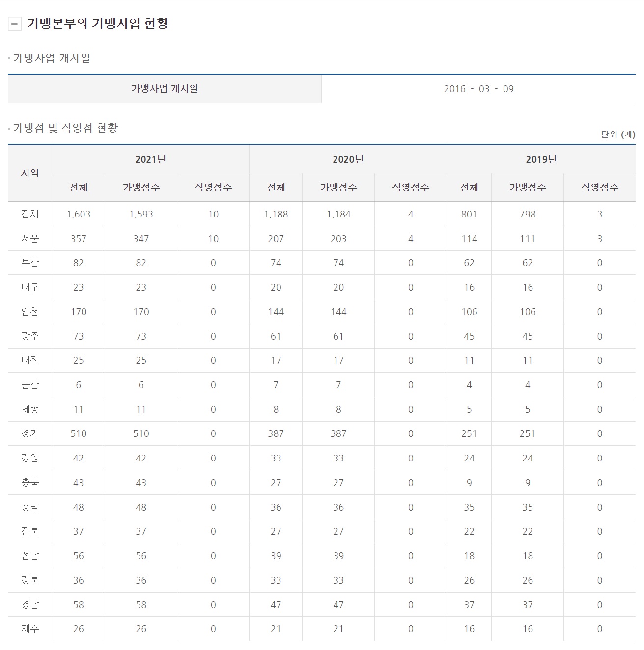Click the 지역 column header
This screenshot has height=650, width=644.
tap(30, 173)
